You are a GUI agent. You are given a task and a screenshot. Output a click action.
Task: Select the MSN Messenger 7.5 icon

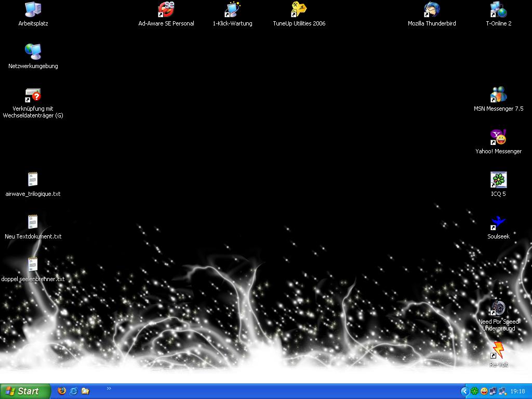[498, 95]
